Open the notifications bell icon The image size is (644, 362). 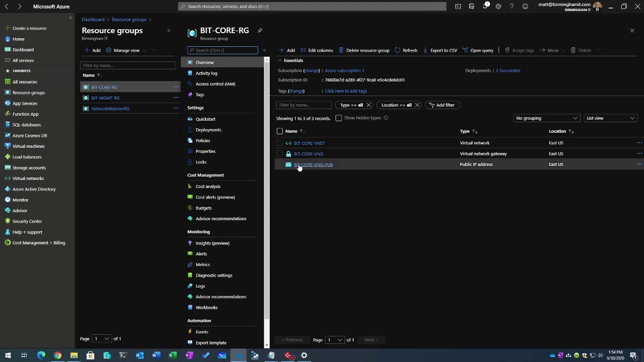tap(485, 7)
